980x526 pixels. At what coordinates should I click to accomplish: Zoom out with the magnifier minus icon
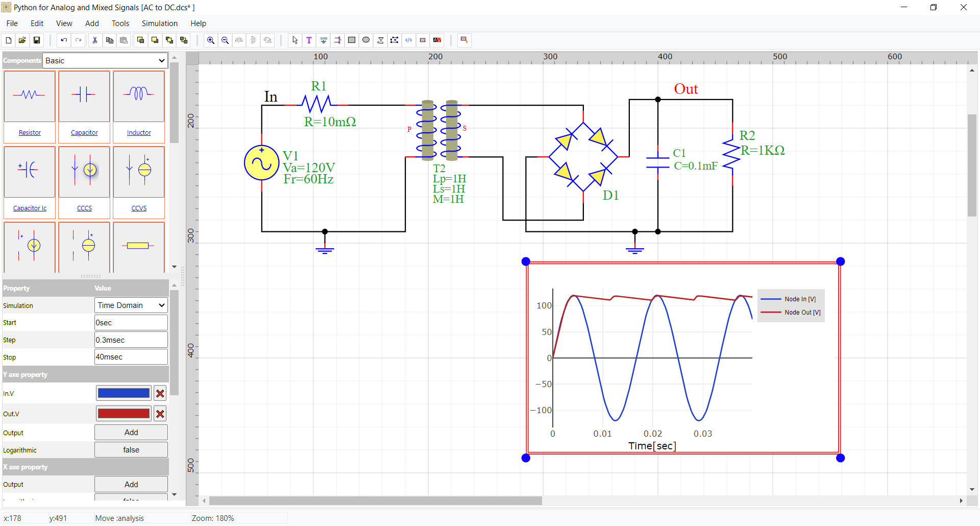[225, 40]
